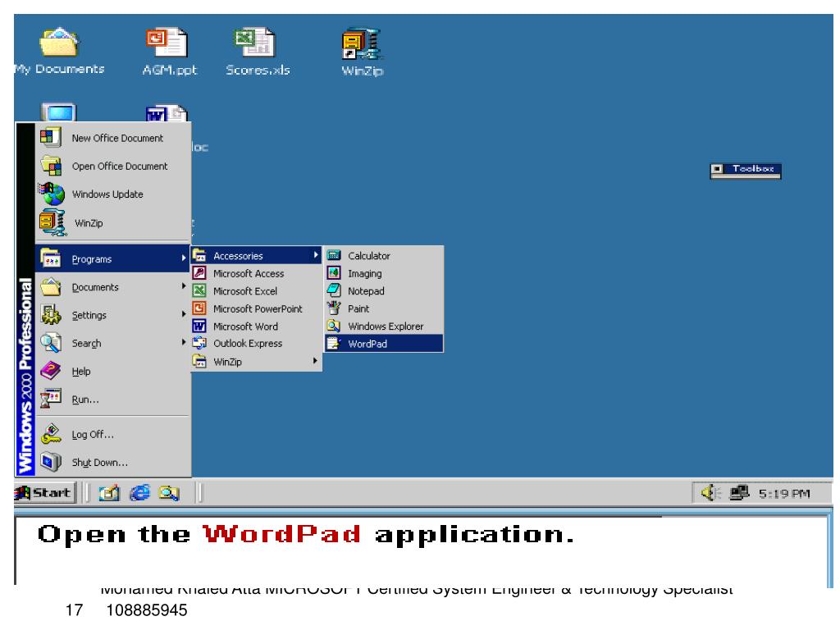Click the WinZip folder icon in Programs menu
This screenshot has width=840, height=630.
tap(199, 361)
